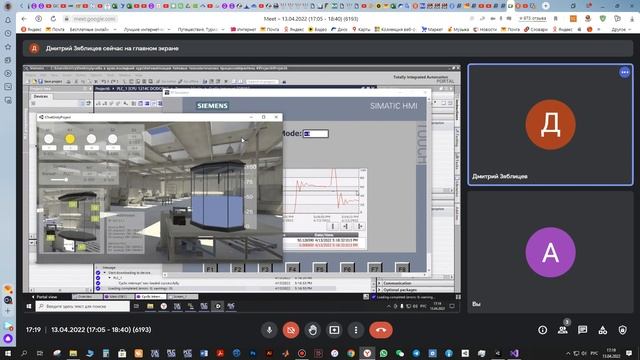
Task: Expand the Другое bookmarks folder
Action: tap(620, 29)
